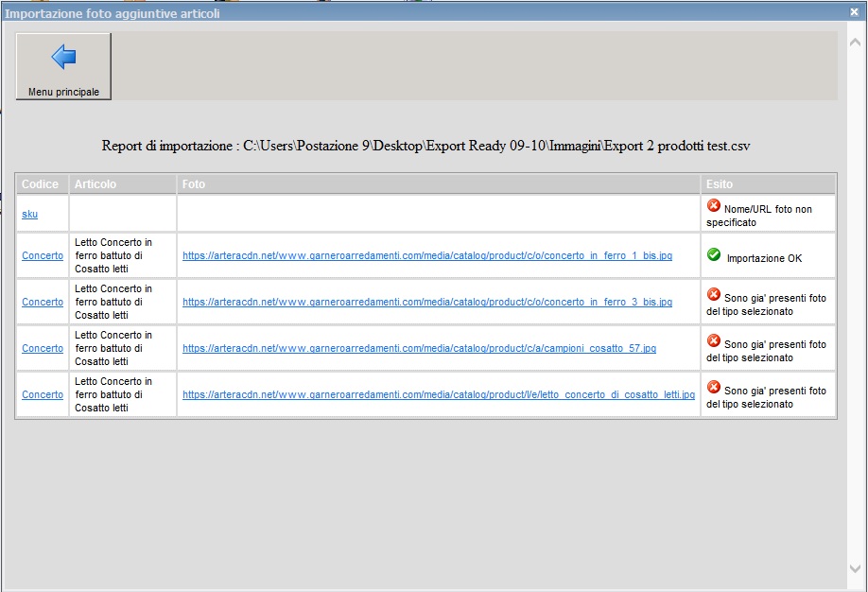Select article text in concerto_in_ferro_3_bis row
The width and height of the screenshot is (868, 592).
113,302
